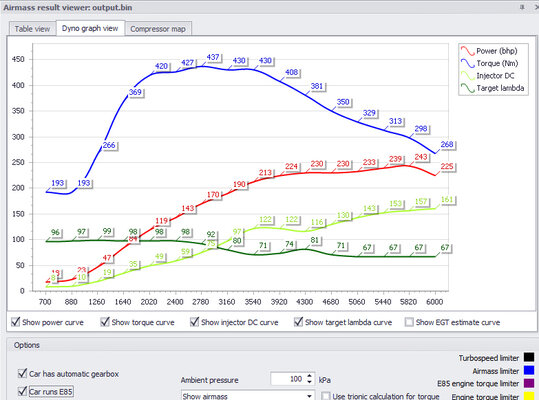This screenshot has width=539, height=400.
Task: Uncheck Show power curve
Action: (15, 322)
